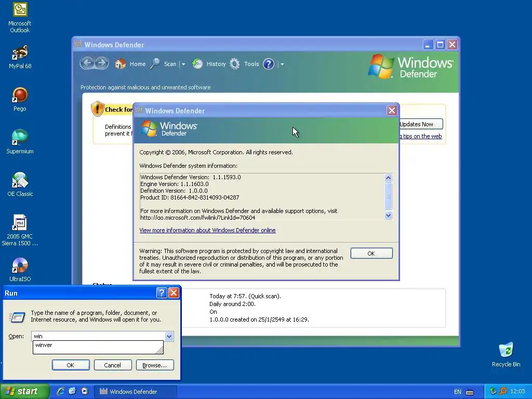
Task: Open History in Windows Defender
Action: pyautogui.click(x=209, y=64)
